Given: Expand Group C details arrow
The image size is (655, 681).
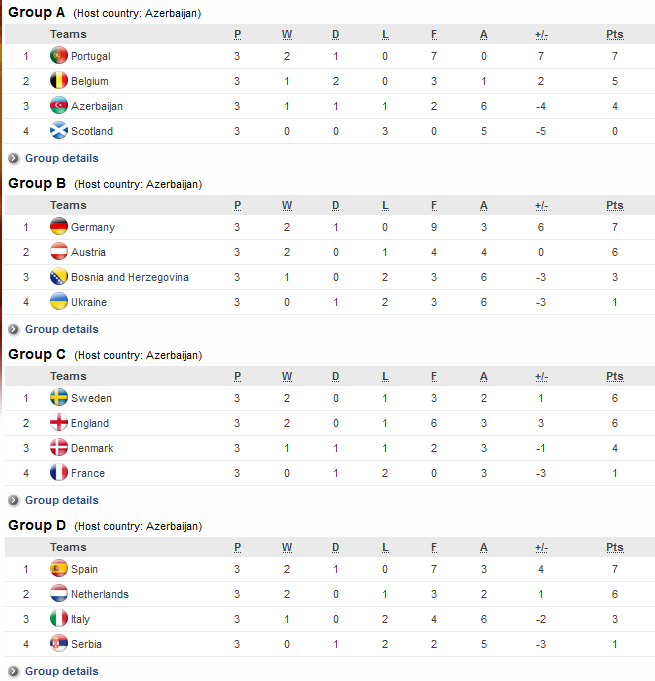Looking at the screenshot, I should click(x=13, y=500).
